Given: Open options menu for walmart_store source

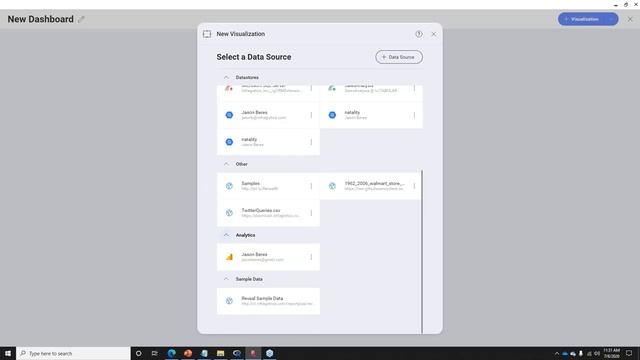Looking at the screenshot, I should coord(414,186).
